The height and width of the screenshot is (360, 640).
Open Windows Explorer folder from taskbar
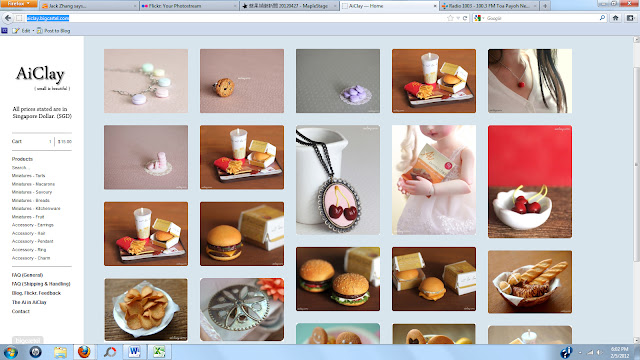tap(60, 352)
